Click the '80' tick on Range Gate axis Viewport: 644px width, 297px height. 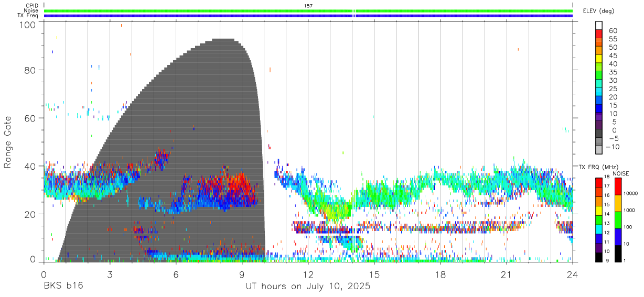pos(30,70)
